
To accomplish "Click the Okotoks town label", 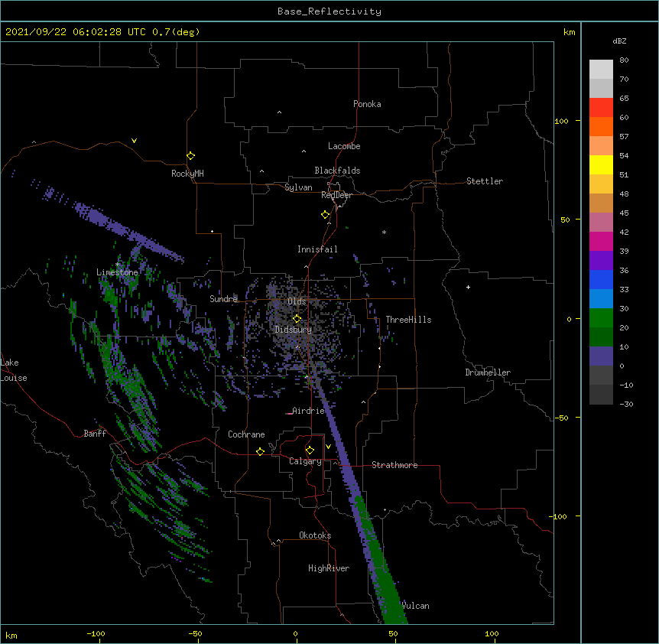I will point(315,535).
